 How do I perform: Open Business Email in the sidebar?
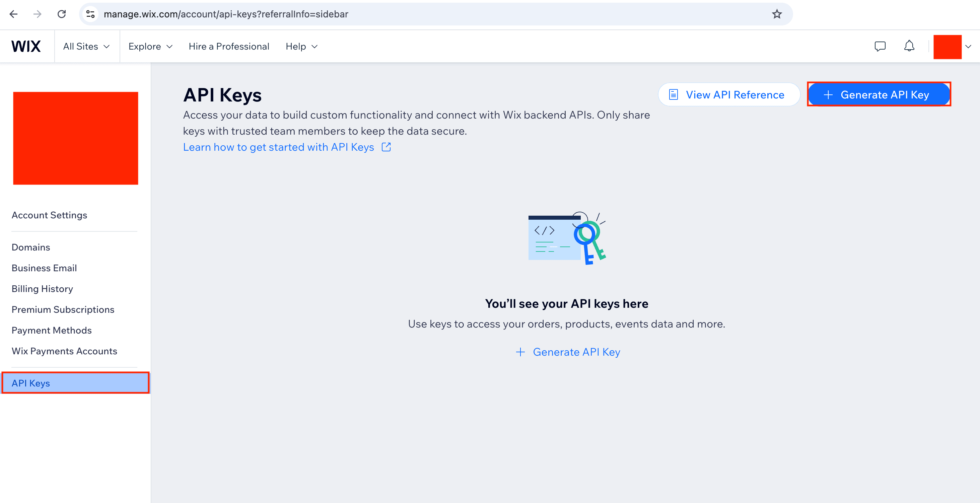[44, 268]
